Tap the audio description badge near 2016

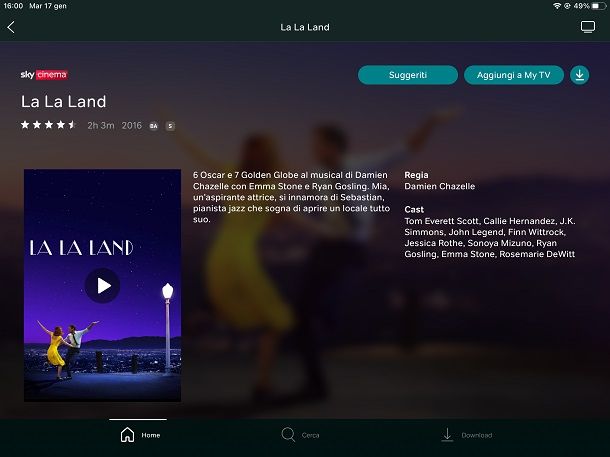(154, 126)
